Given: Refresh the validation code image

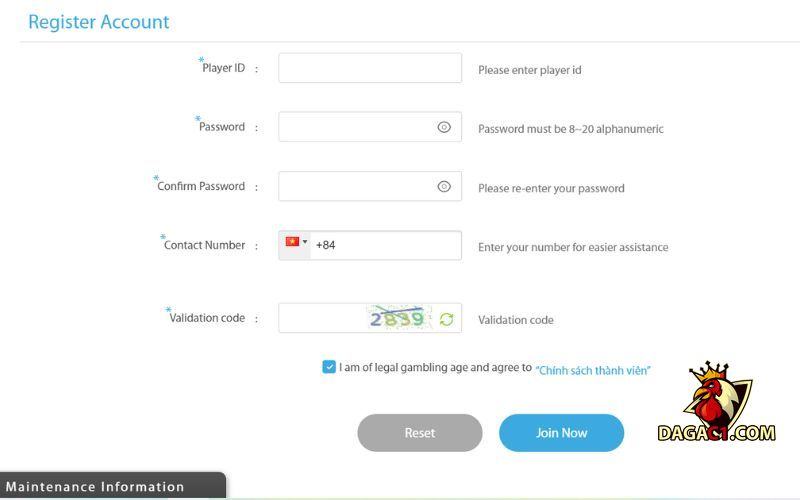Looking at the screenshot, I should 446,319.
